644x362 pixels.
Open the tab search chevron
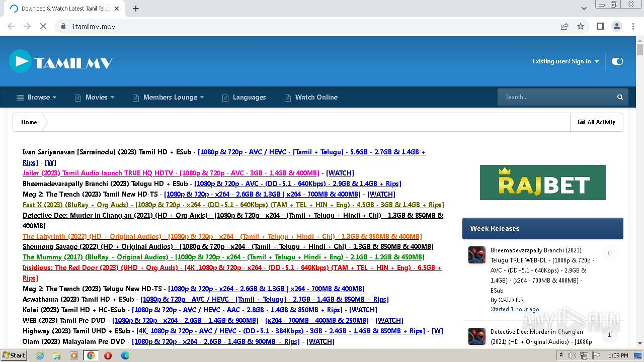click(x=584, y=9)
